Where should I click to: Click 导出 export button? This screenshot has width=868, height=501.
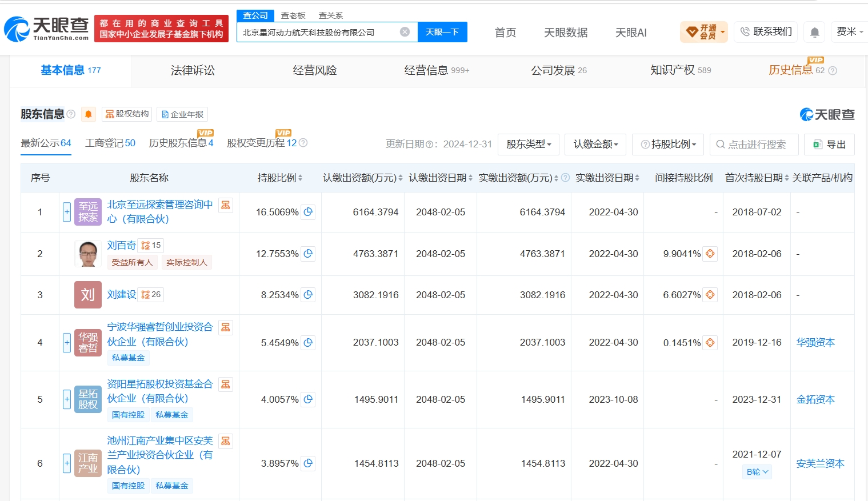(x=829, y=145)
